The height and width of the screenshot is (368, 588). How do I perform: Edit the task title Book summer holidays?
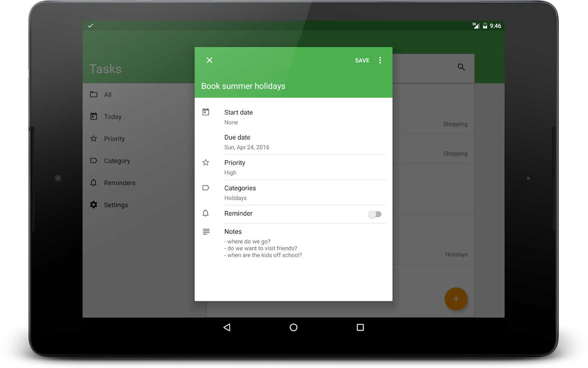click(243, 86)
